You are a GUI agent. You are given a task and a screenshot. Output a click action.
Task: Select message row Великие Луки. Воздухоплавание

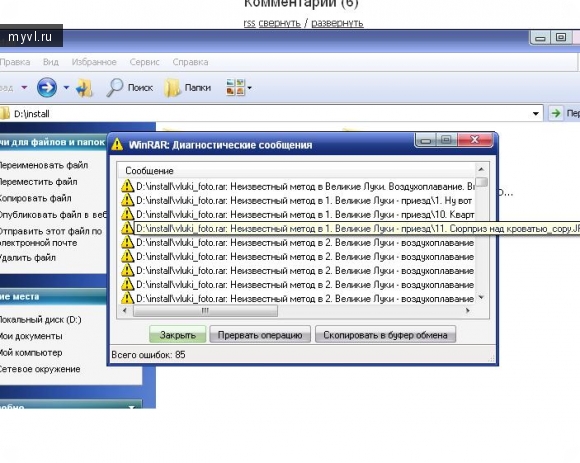click(297, 186)
